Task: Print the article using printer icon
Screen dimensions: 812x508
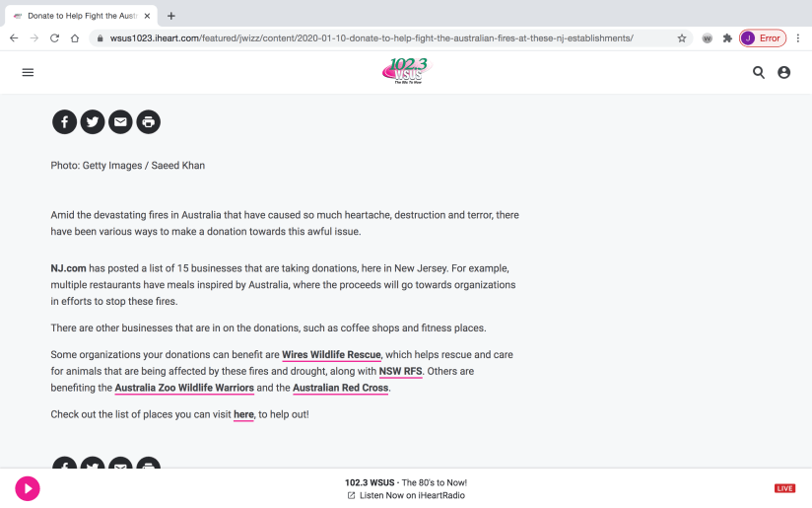Action: pyautogui.click(x=148, y=122)
